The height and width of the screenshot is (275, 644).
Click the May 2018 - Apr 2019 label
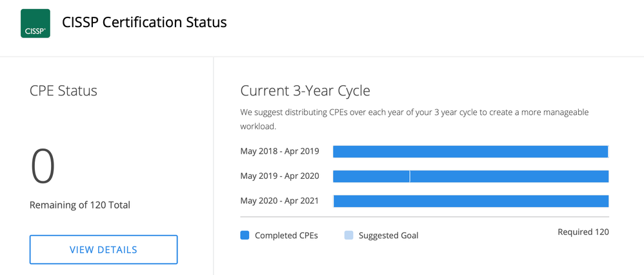point(279,152)
